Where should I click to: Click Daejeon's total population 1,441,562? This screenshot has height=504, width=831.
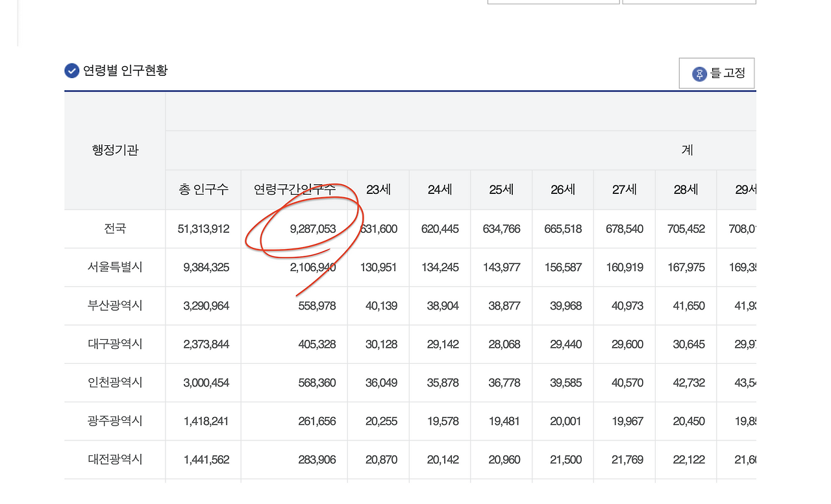tap(206, 459)
